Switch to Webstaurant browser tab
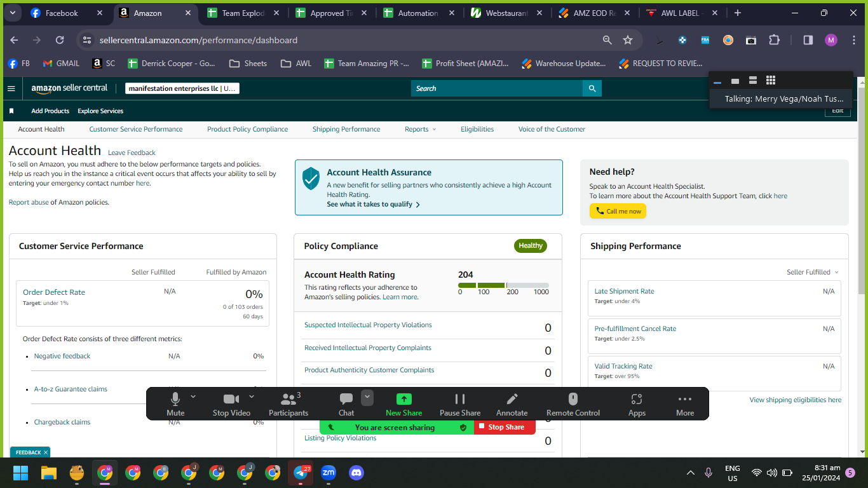The width and height of the screenshot is (868, 488). 505,13
